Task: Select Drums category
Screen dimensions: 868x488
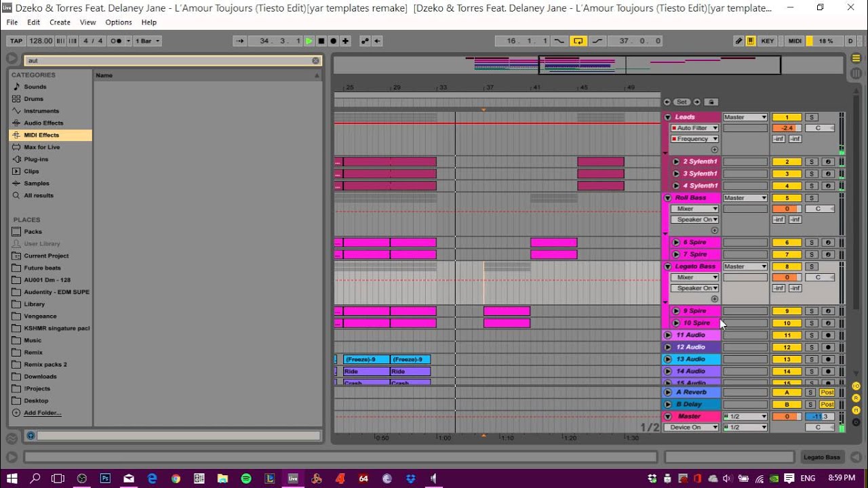Action: (x=34, y=99)
